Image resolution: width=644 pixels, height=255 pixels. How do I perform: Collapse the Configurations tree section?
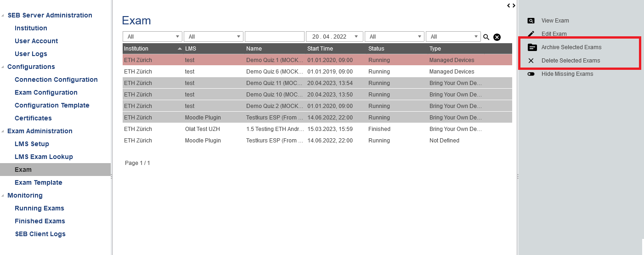point(4,67)
